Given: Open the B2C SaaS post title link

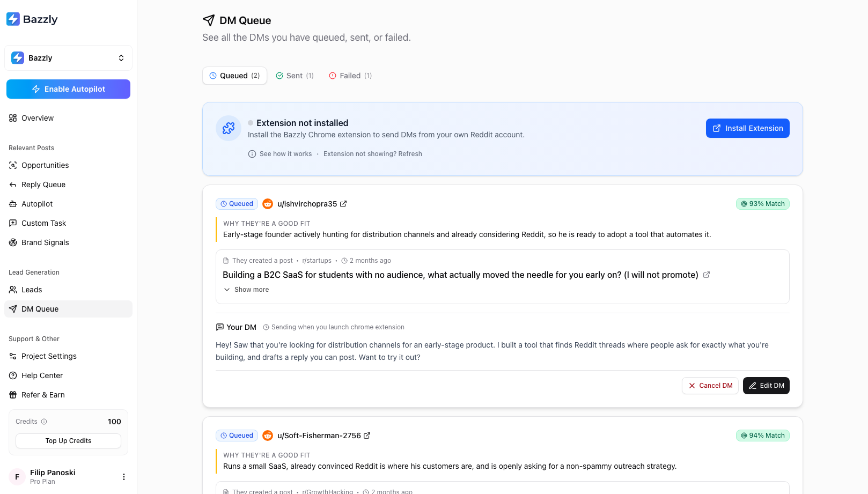Looking at the screenshot, I should (x=460, y=275).
